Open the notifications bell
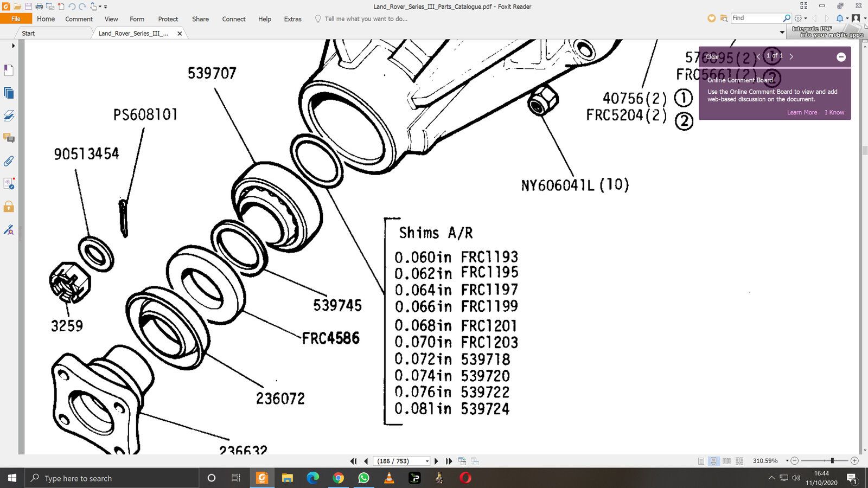The height and width of the screenshot is (488, 868). pos(840,18)
